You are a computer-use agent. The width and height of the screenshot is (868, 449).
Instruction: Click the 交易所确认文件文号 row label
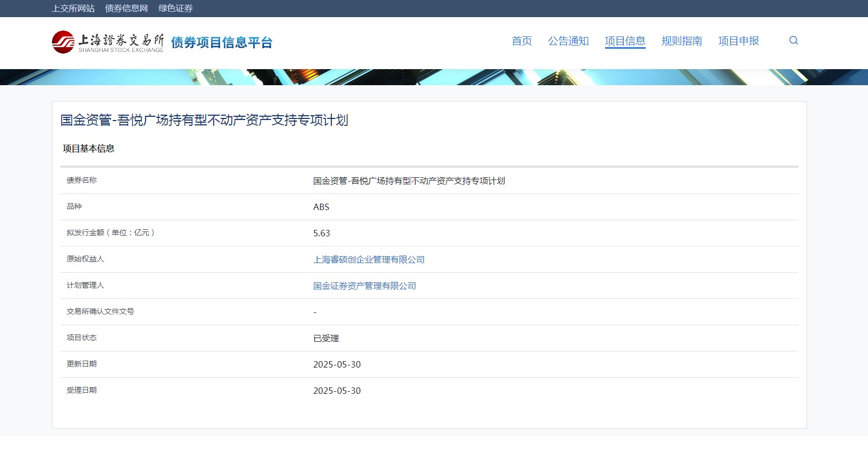click(100, 311)
